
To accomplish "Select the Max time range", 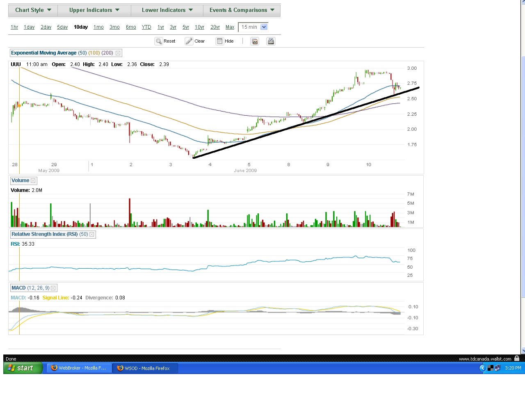I will pyautogui.click(x=230, y=27).
